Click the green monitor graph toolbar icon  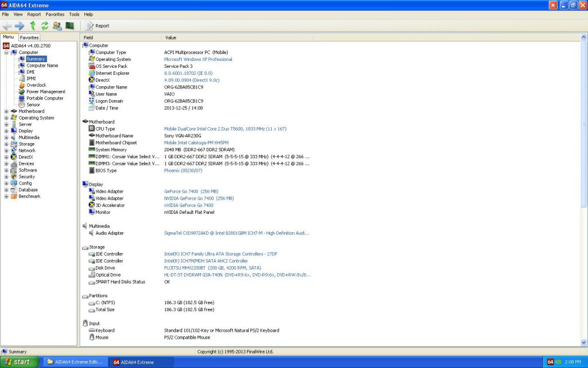pos(69,26)
